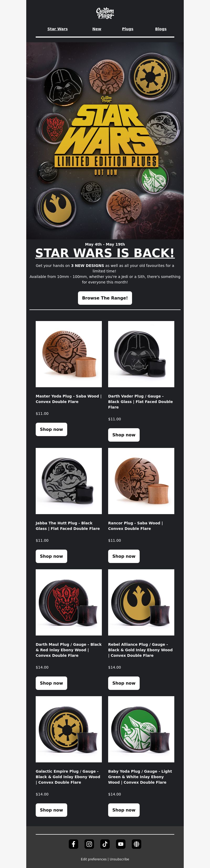The height and width of the screenshot is (868, 210).
Task: Open the Darth Maul plug product image
Action: click(69, 602)
